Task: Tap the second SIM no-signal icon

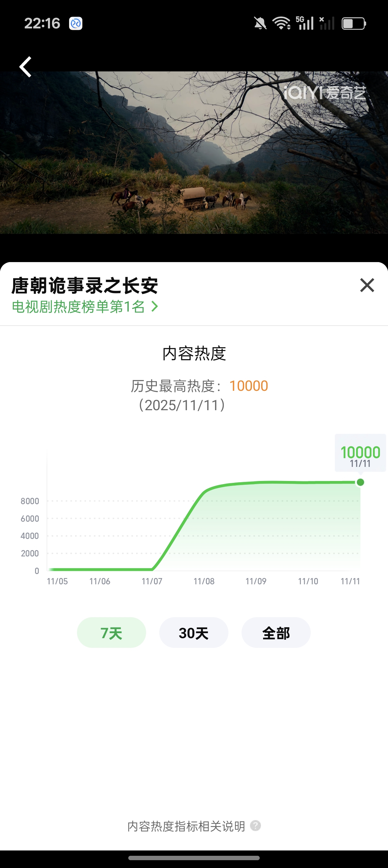Action: click(x=327, y=23)
